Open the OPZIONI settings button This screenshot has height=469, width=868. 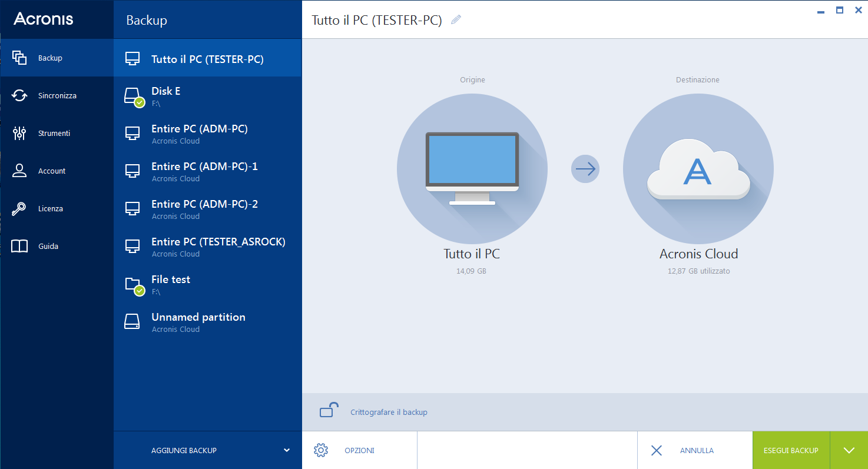click(359, 450)
